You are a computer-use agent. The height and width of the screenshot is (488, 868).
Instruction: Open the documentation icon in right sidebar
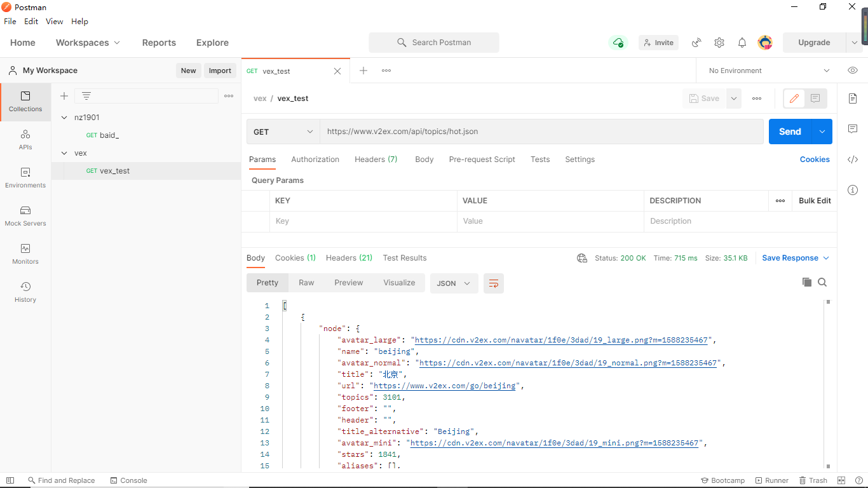[x=853, y=98]
